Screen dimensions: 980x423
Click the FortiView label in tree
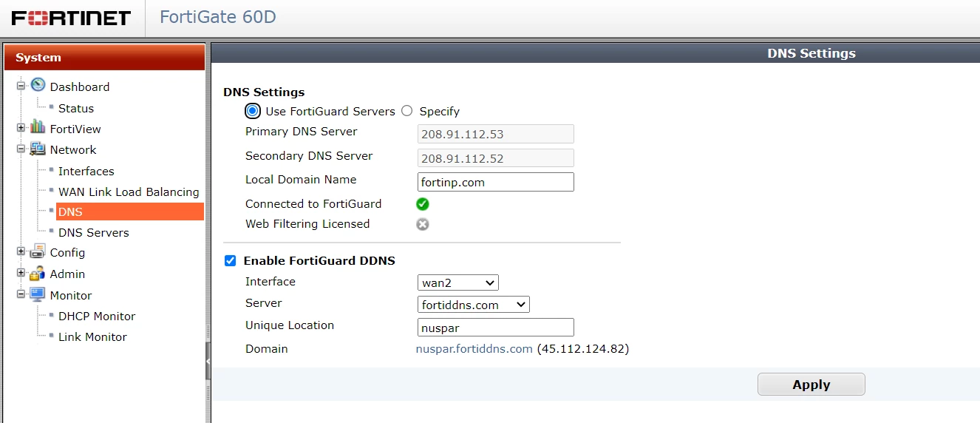(x=75, y=129)
